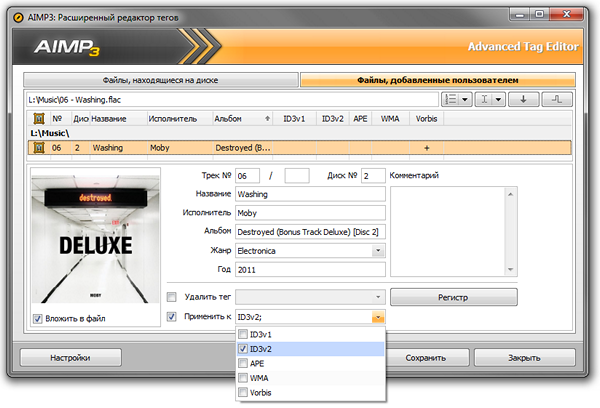600x408 pixels.
Task: Click the Название column header
Action: 119,119
